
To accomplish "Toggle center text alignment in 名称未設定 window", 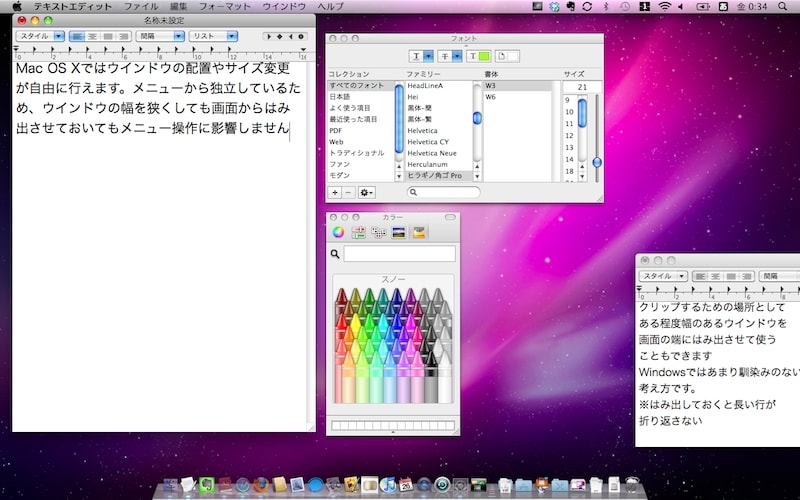I will [x=92, y=36].
